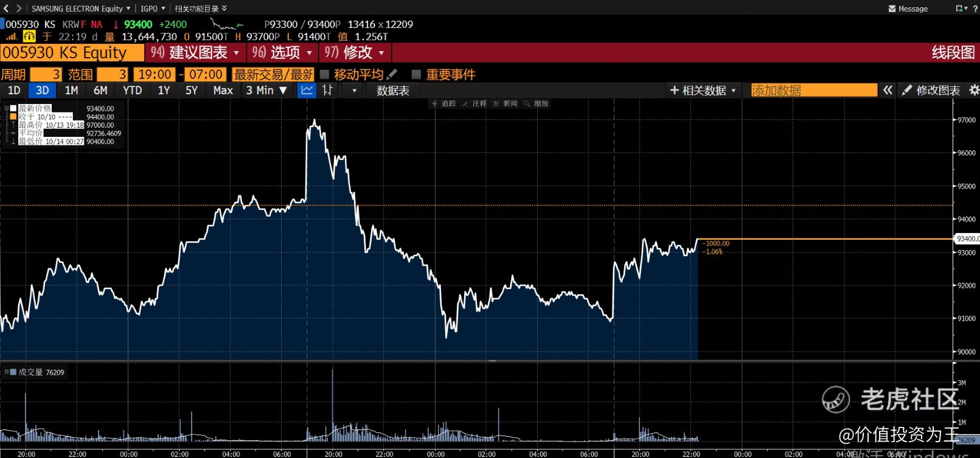980x458 pixels.
Task: Activate the 缩放 zoom tool
Action: click(537, 103)
